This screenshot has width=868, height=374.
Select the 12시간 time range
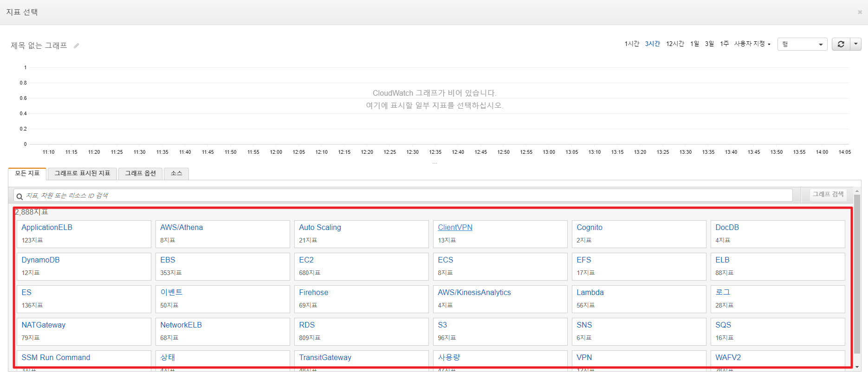675,44
